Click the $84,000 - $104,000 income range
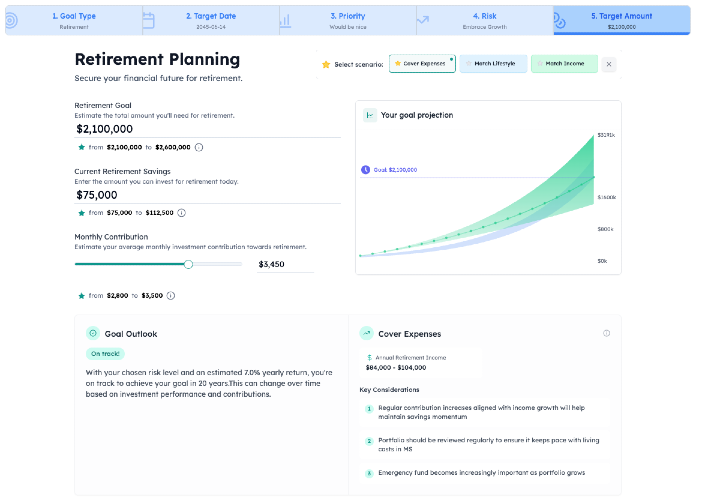This screenshot has height=500, width=705. (396, 368)
